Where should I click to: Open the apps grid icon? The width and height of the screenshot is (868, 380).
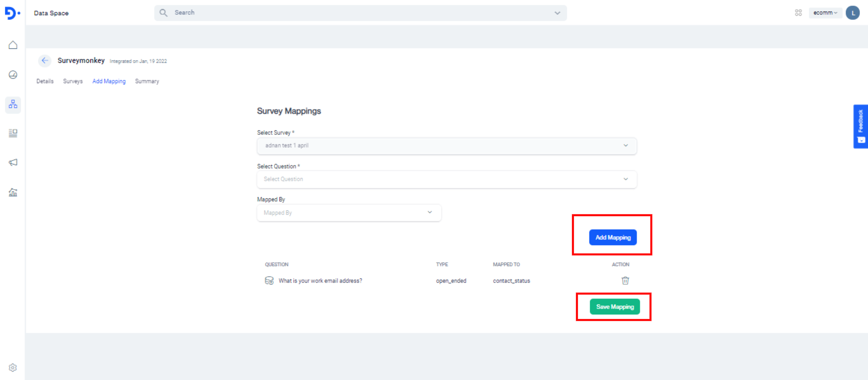point(798,13)
